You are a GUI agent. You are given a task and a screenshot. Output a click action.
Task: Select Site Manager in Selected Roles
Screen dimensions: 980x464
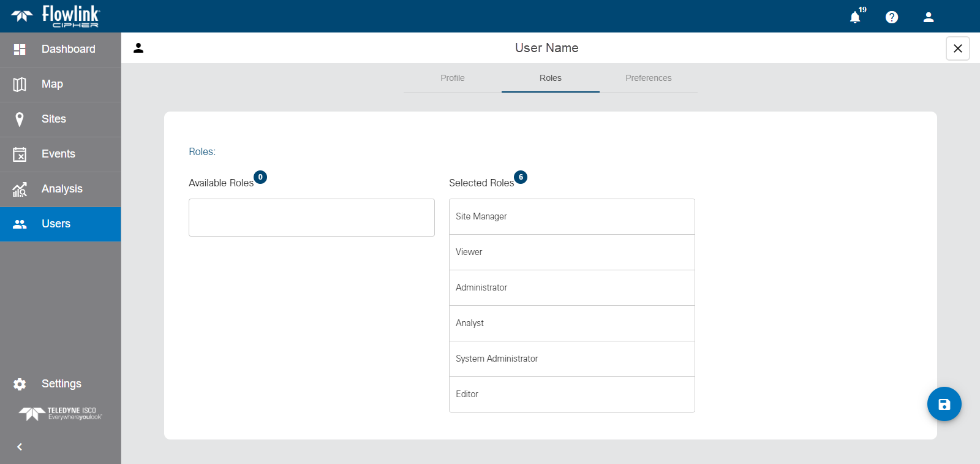(x=571, y=216)
